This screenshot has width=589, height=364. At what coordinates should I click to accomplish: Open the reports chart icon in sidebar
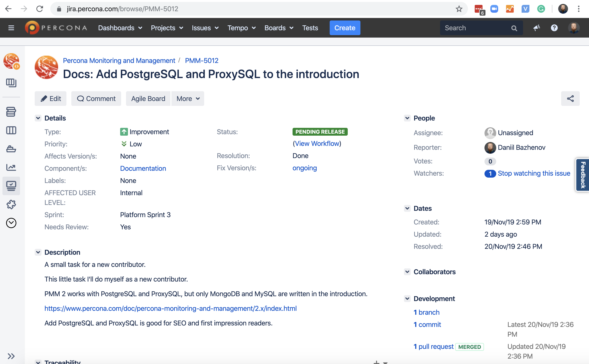(x=11, y=167)
